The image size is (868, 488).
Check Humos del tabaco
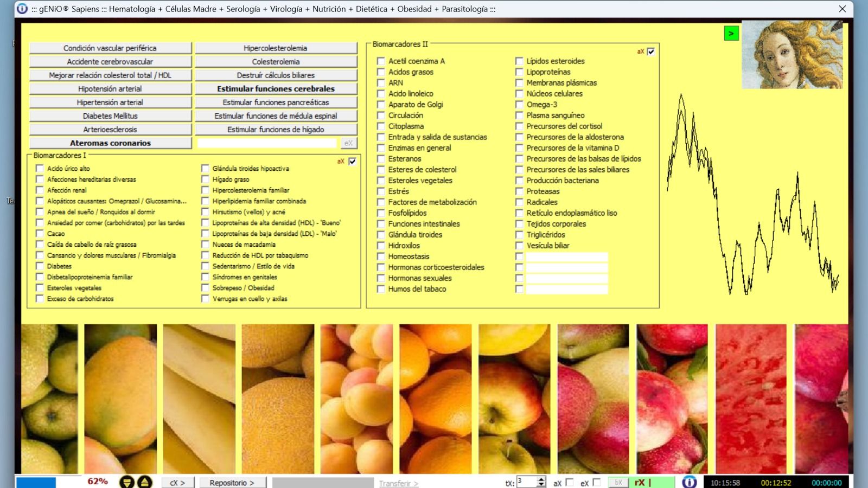(381, 289)
